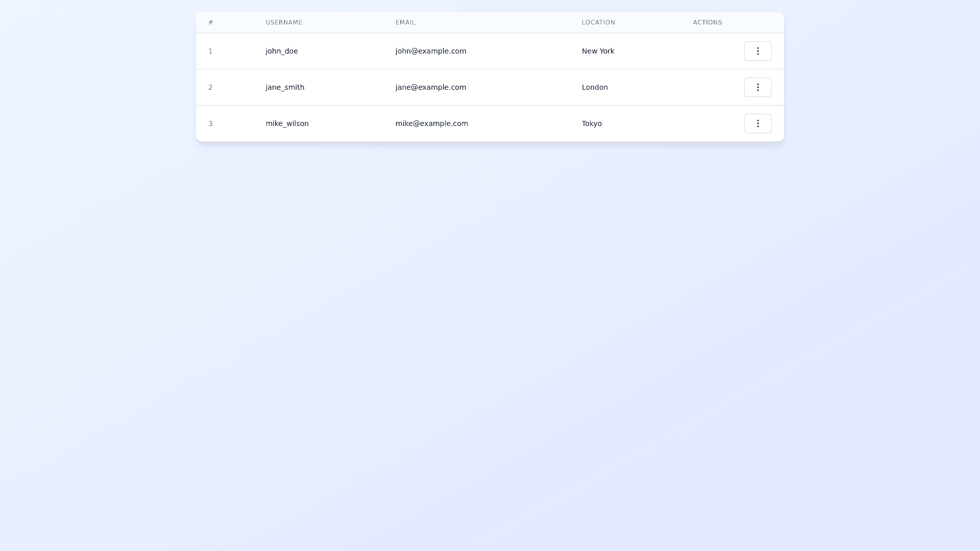The width and height of the screenshot is (980, 551).
Task: Click the location text Tokyo
Action: point(592,123)
